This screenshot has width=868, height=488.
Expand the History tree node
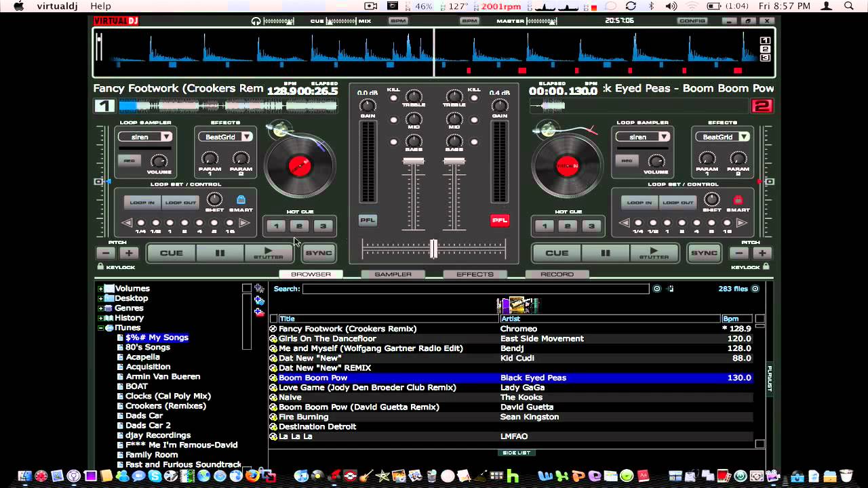click(x=100, y=318)
